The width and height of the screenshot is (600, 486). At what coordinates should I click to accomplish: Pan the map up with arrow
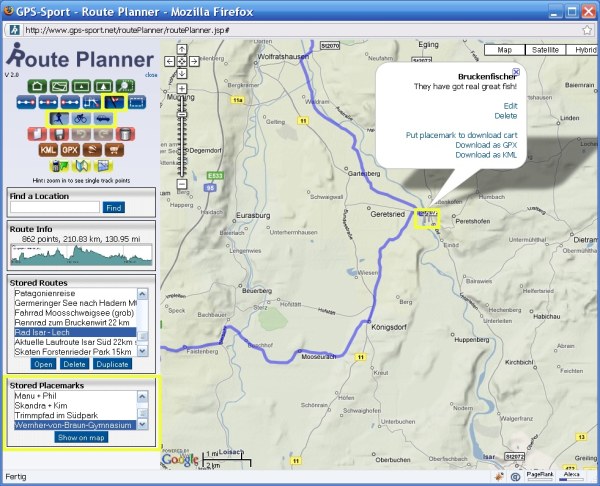(182, 49)
